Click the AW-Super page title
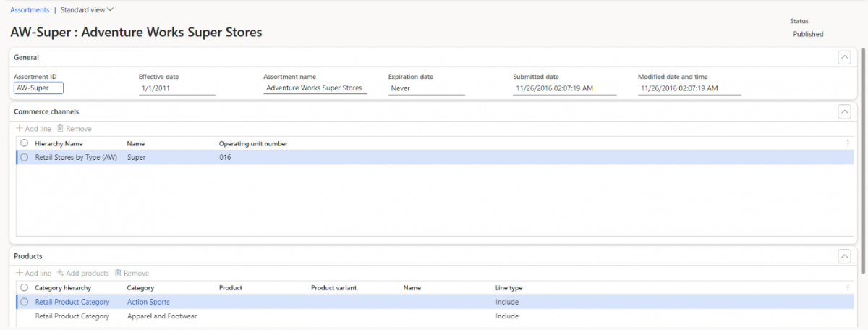Screen dimensions: 868x330 (136, 33)
